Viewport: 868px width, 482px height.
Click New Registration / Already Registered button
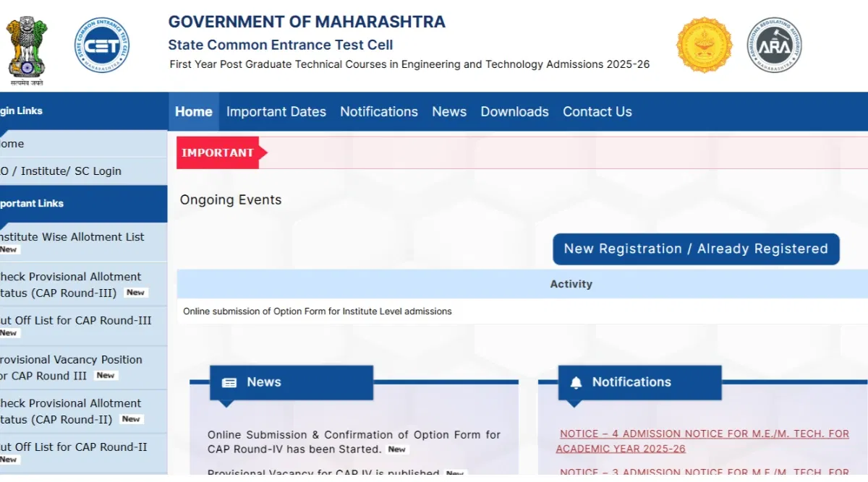tap(696, 249)
